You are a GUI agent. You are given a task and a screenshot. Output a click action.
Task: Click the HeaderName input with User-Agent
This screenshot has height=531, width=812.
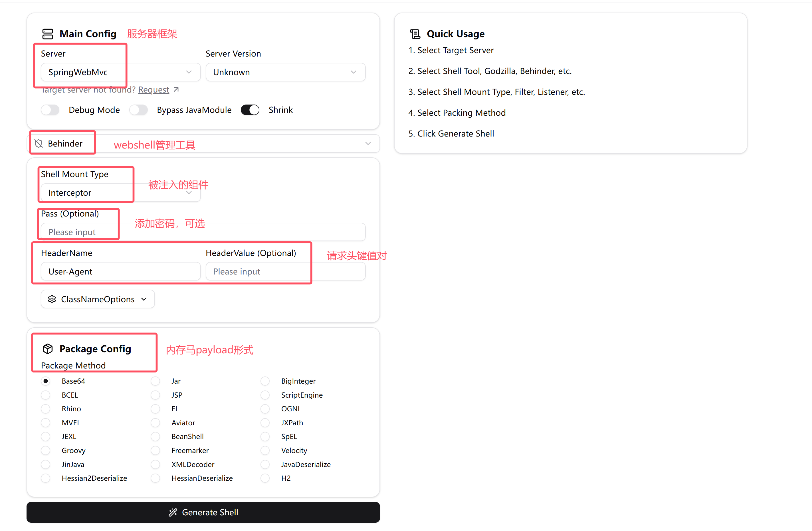(x=120, y=271)
